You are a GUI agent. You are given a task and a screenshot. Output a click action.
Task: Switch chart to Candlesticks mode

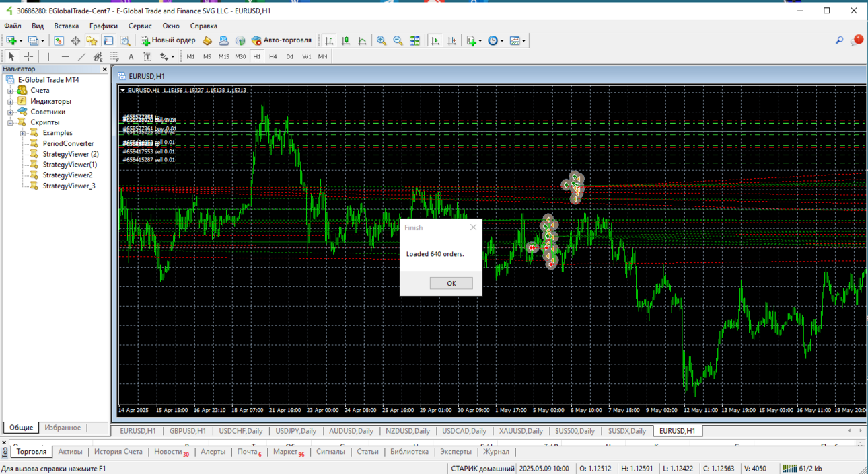pos(346,40)
